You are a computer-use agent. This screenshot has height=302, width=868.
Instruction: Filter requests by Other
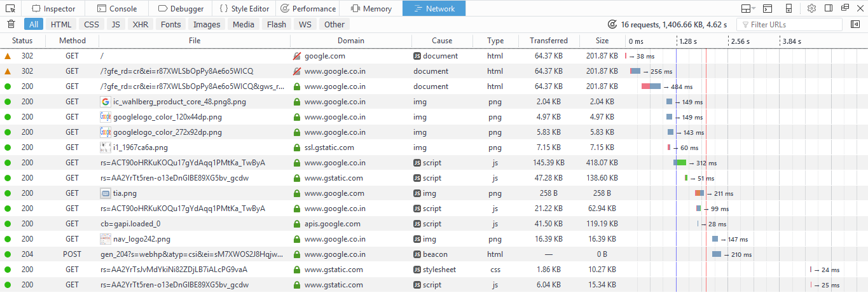point(334,24)
